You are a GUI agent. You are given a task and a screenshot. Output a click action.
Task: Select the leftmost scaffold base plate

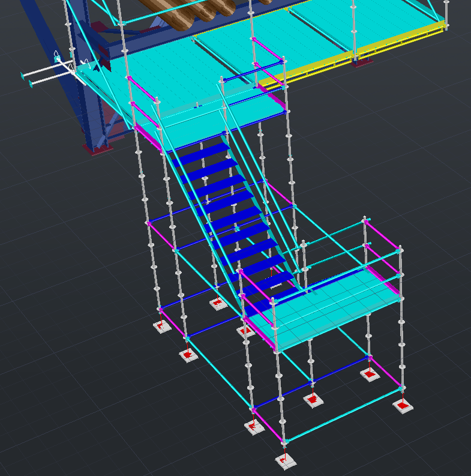pos(161,327)
